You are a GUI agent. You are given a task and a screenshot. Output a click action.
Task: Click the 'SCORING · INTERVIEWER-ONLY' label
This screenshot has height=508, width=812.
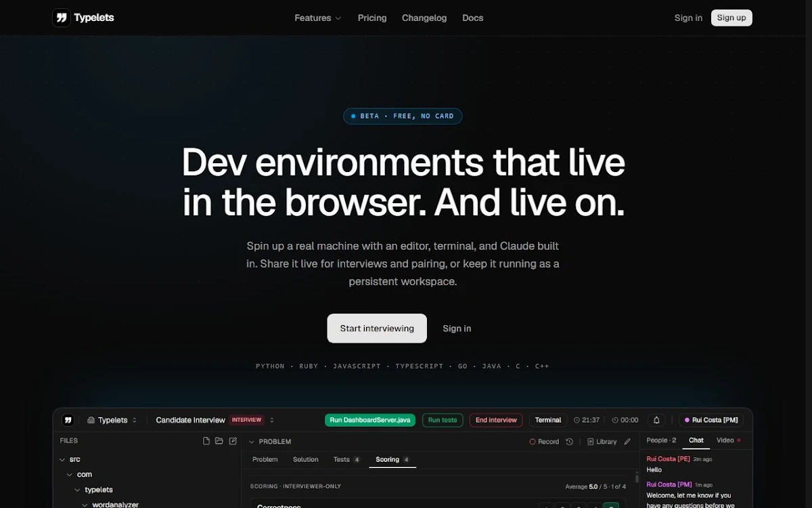tap(296, 486)
